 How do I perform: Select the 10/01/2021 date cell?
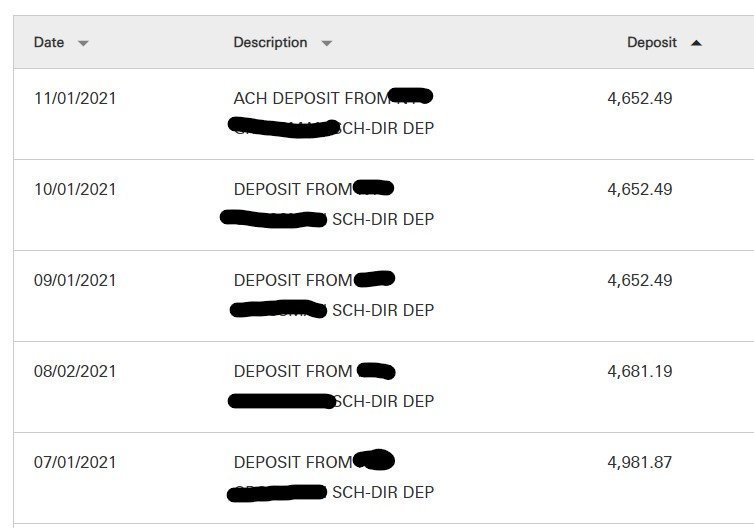[x=75, y=189]
